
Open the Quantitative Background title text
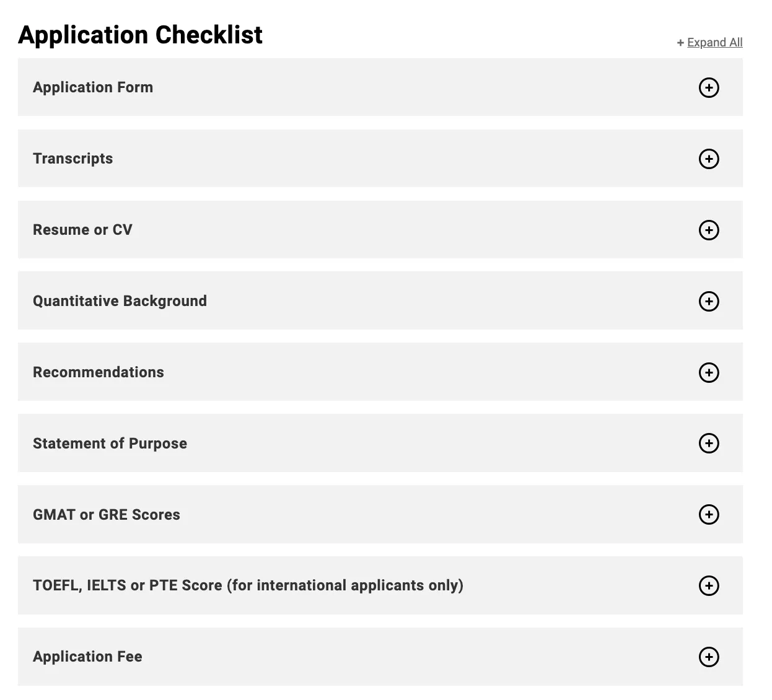coord(120,301)
